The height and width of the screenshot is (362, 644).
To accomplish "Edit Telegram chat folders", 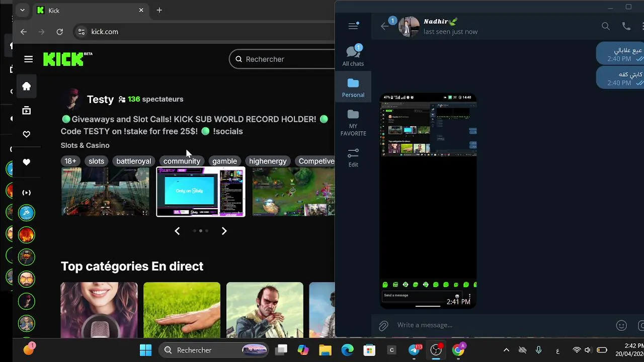I will tap(353, 157).
